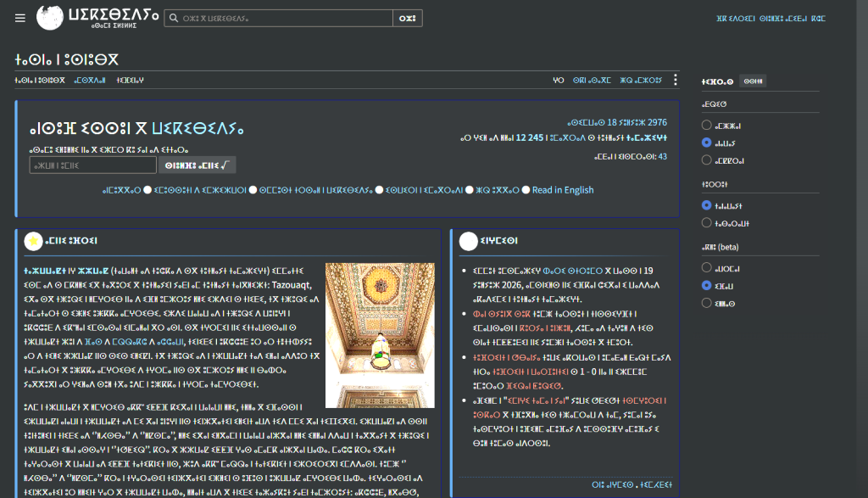The width and height of the screenshot is (868, 498).
Task: Click the article count link 12 245
Action: (529, 137)
